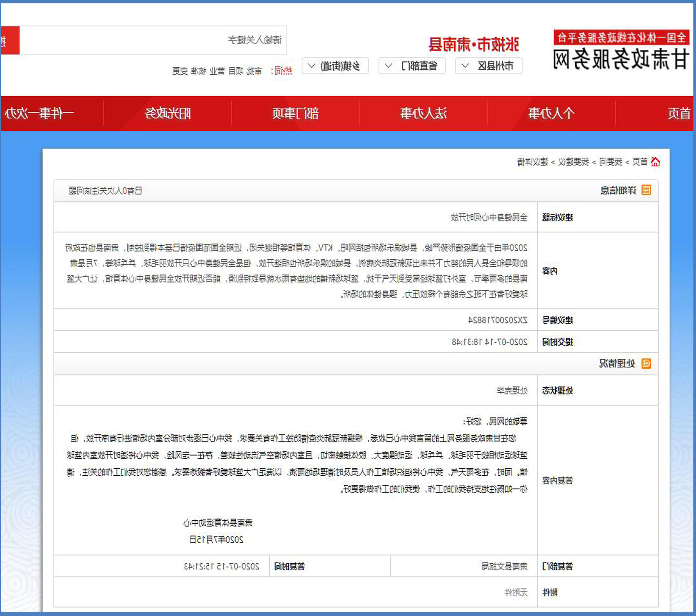Open the 个人办事 navigation tab
Screen dimensions: 696x616
coord(551,113)
